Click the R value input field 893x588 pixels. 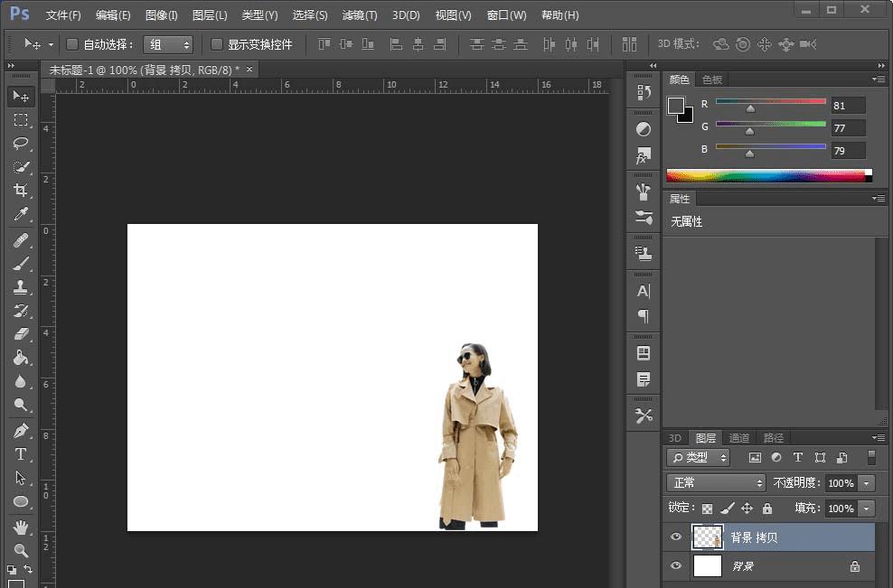point(848,105)
